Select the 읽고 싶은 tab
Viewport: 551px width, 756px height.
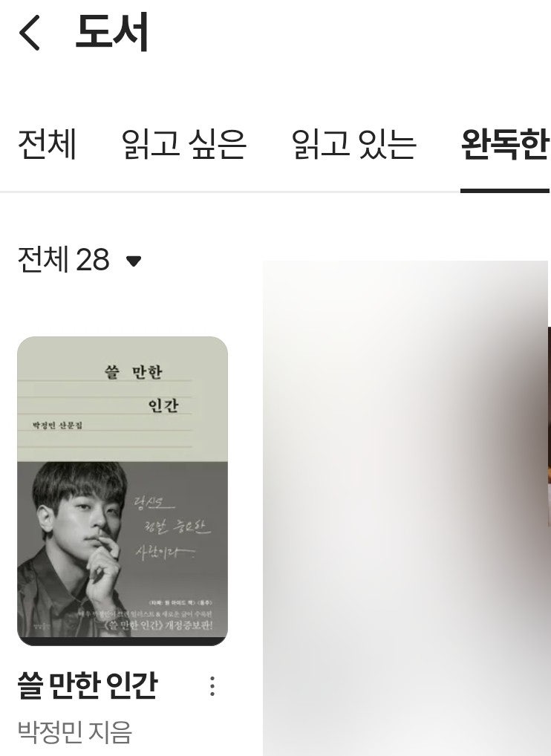click(183, 143)
